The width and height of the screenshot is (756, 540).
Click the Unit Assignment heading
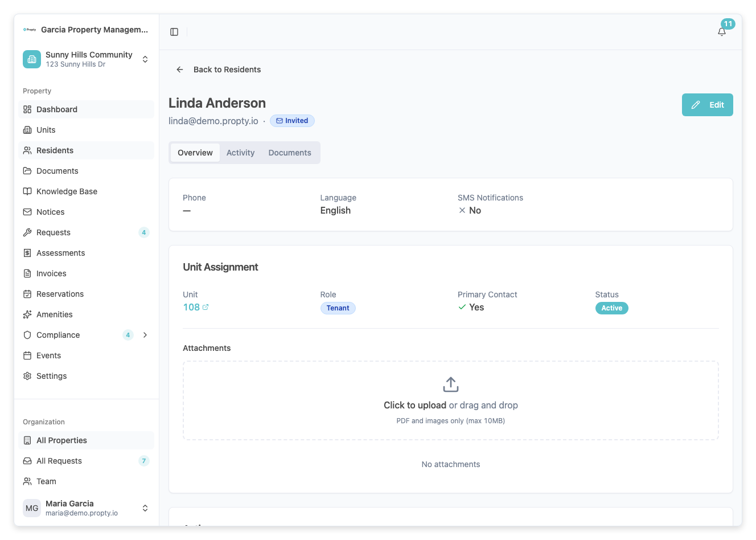tap(220, 267)
